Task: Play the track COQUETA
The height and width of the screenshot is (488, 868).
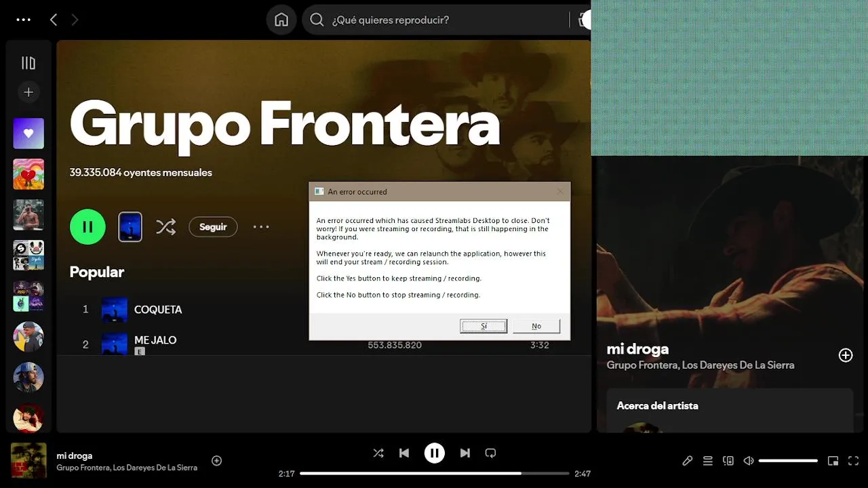Action: point(158,309)
